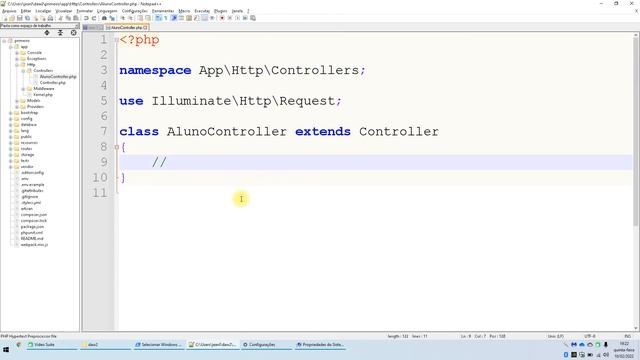Collapse the primeiro root folder
The width and height of the screenshot is (640, 360).
click(4, 41)
